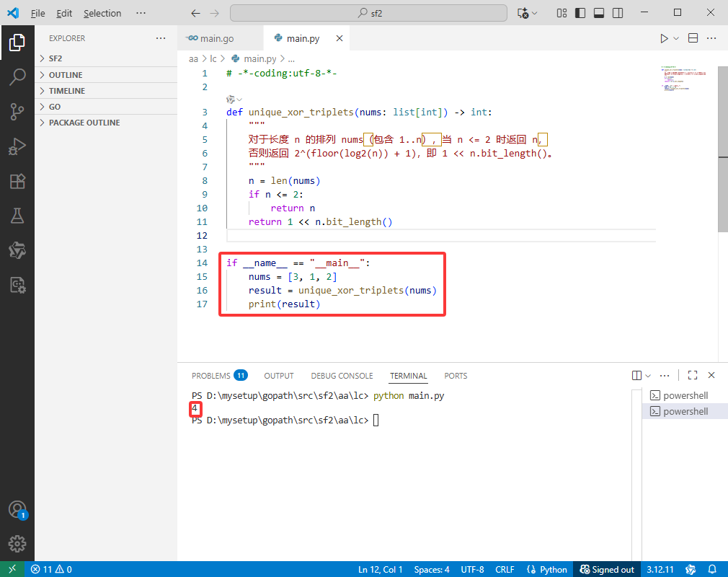This screenshot has height=577, width=728.
Task: Close the terminal panel
Action: point(711,375)
